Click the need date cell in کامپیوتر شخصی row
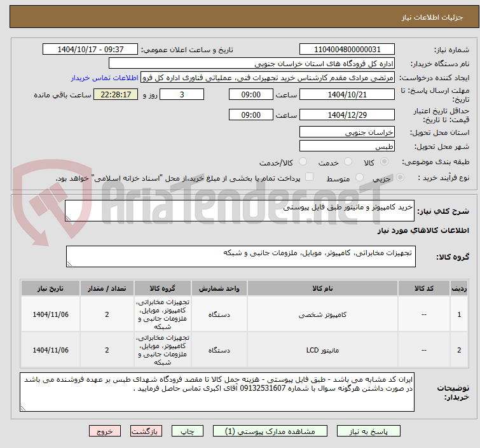The width and height of the screenshot is (480, 448). [50, 314]
